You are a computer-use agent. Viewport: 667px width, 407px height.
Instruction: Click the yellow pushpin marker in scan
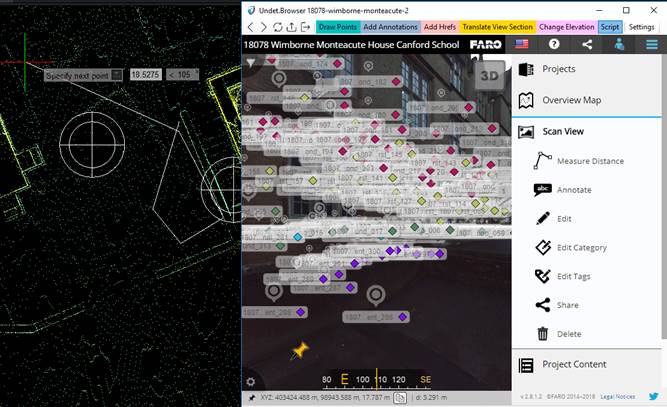click(300, 351)
